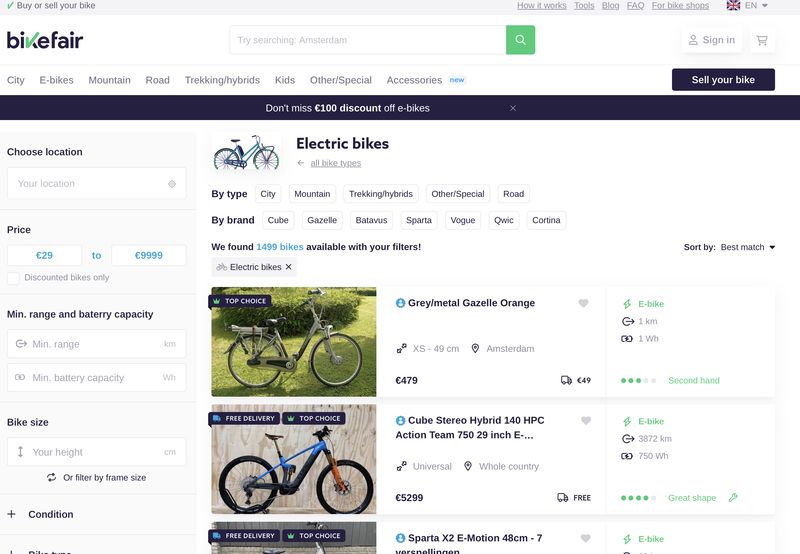Click the Sign in button

712,40
